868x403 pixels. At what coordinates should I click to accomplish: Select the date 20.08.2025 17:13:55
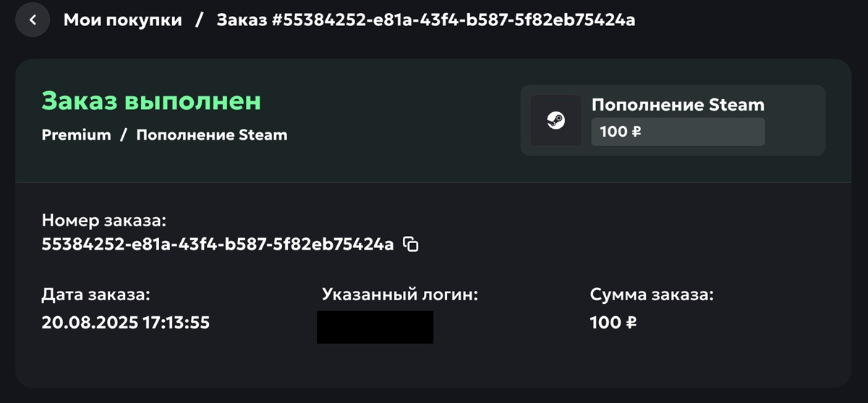coord(126,322)
